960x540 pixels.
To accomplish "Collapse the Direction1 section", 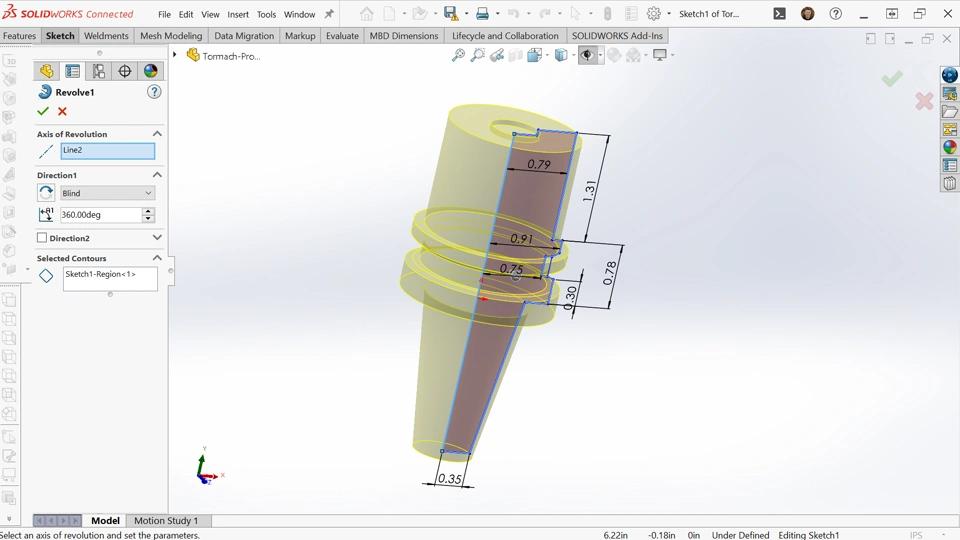I will click(x=157, y=174).
